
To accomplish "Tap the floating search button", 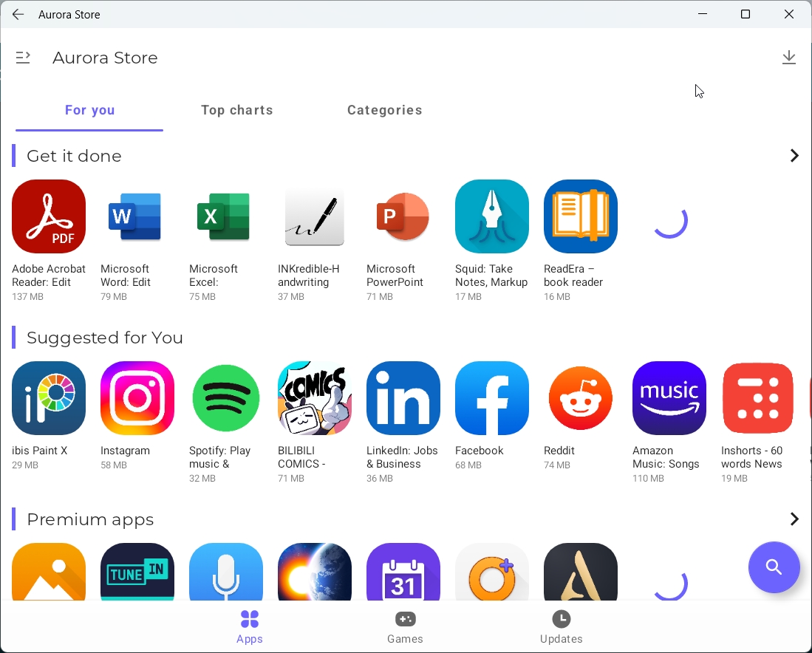I will point(774,567).
